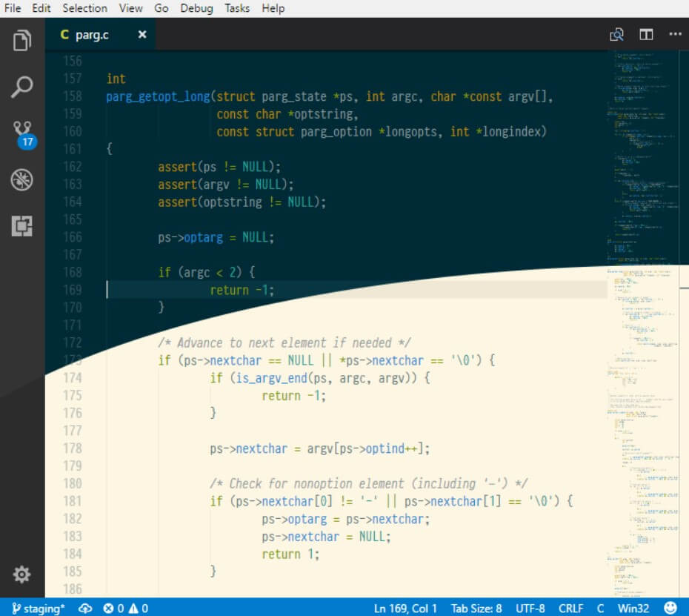Click line number 158 in the gutter
Image resolution: width=689 pixels, height=616 pixels.
(x=73, y=96)
